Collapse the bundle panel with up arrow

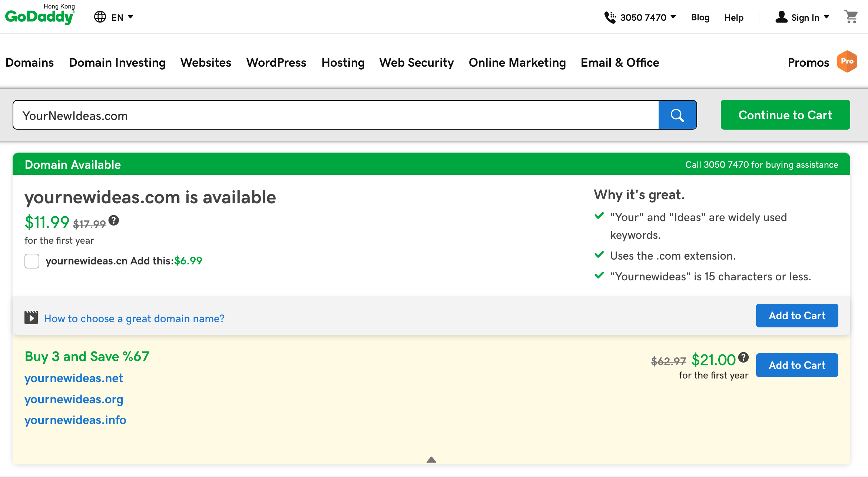click(x=431, y=460)
